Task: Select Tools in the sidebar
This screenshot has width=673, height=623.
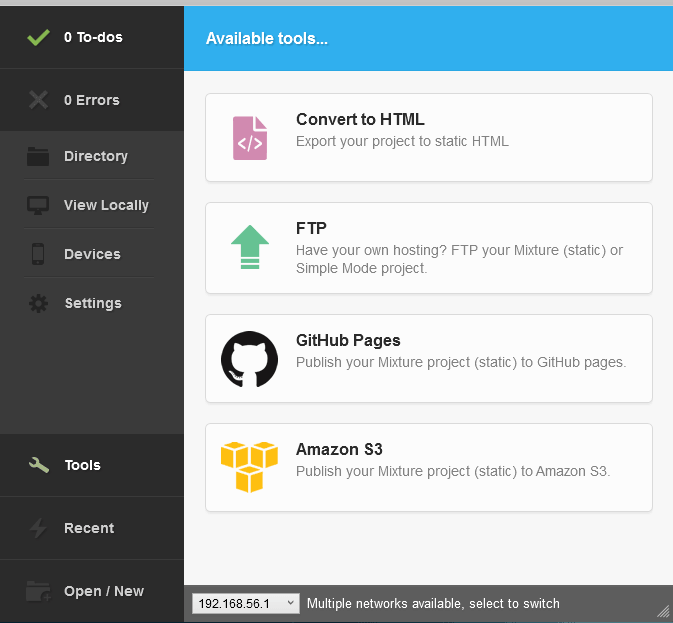Action: click(92, 465)
